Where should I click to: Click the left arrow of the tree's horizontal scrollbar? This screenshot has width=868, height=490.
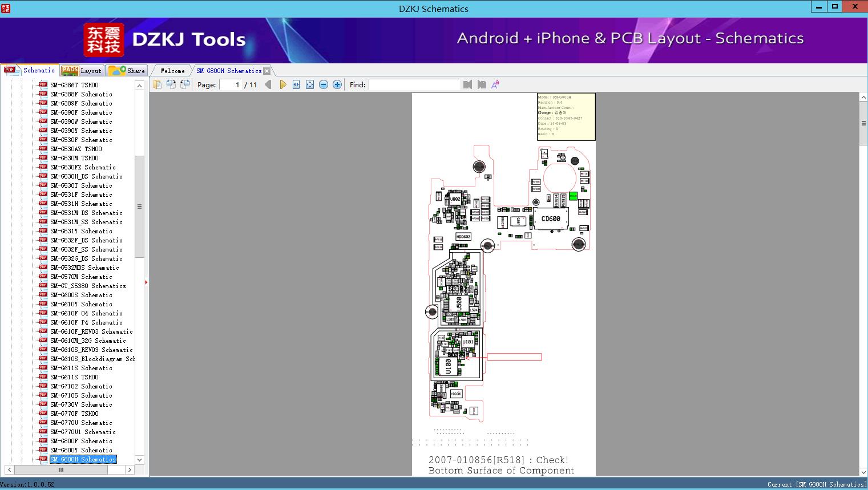point(9,470)
